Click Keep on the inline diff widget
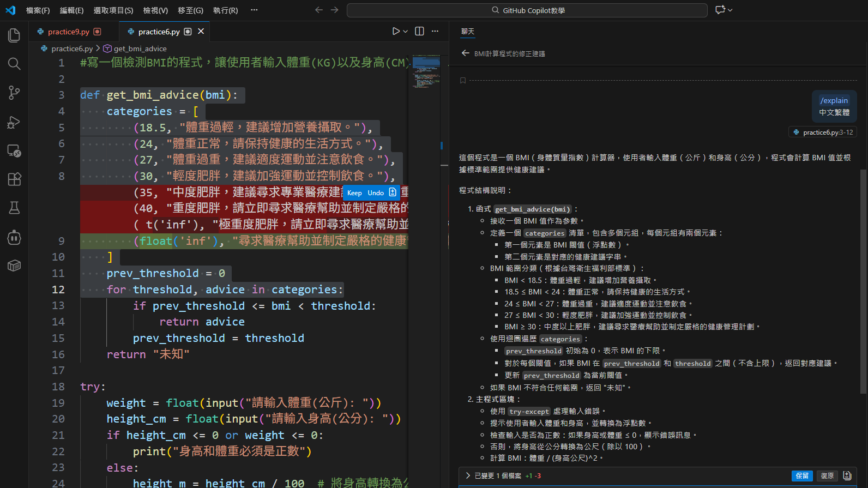 354,193
